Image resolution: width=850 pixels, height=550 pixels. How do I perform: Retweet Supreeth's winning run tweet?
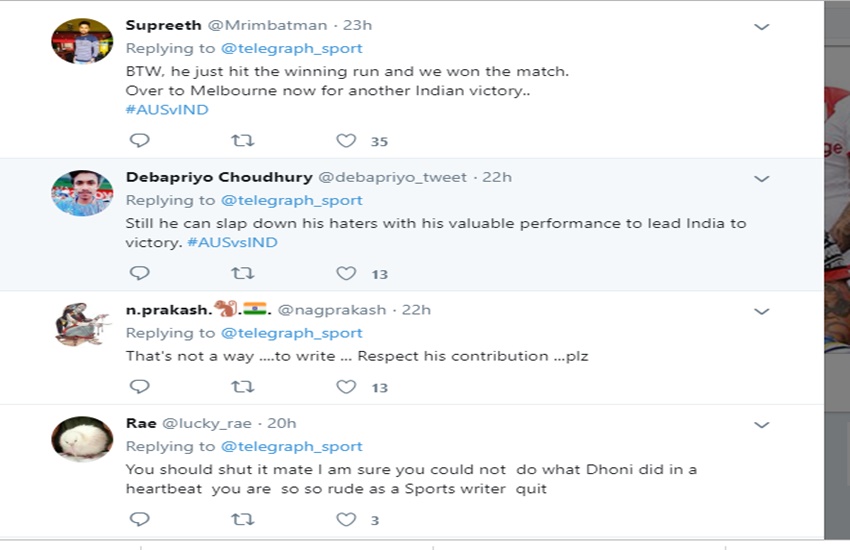tap(243, 141)
